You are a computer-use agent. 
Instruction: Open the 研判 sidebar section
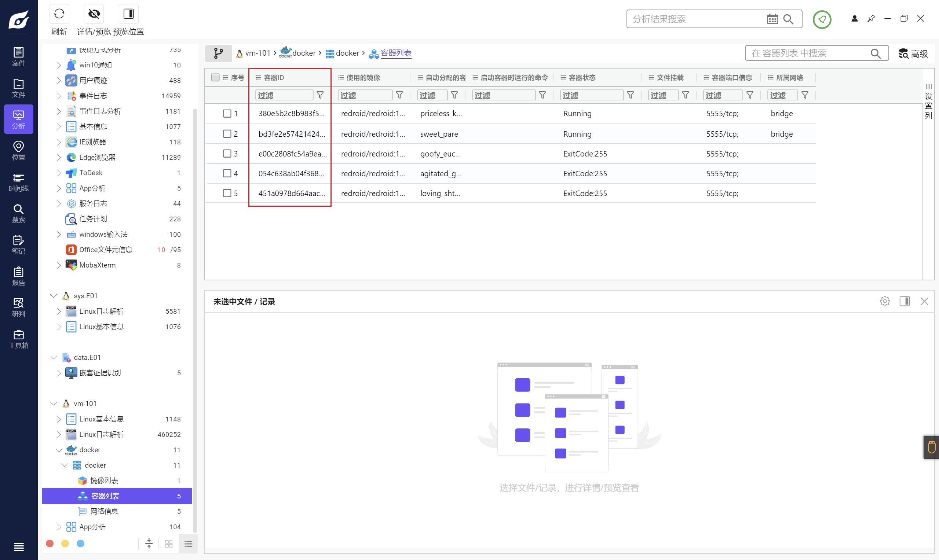coord(18,307)
